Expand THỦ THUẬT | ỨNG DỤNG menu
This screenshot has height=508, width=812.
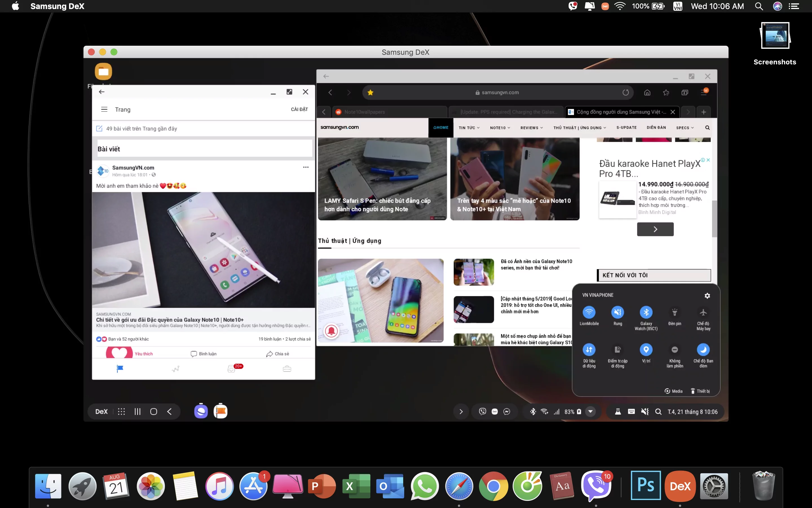coord(580,128)
